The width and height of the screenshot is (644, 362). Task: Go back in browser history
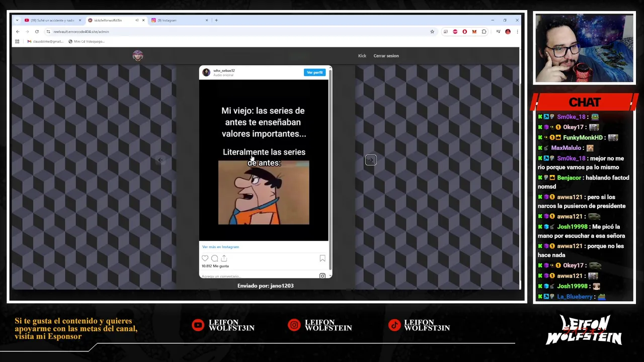pos(18,32)
